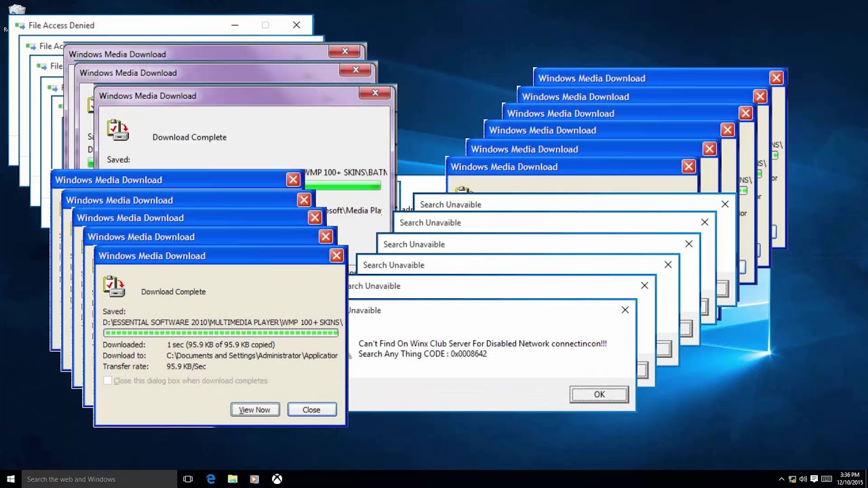Click the 'Search the web and Windows' box

tap(98, 479)
